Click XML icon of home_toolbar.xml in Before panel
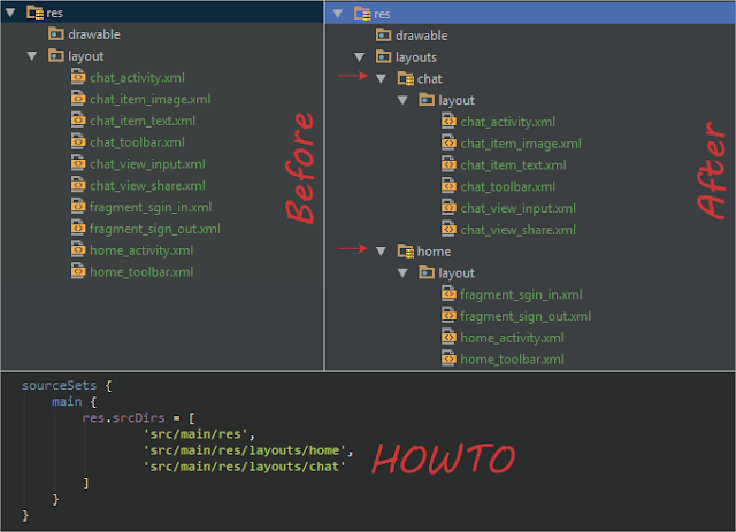 pyautogui.click(x=78, y=270)
